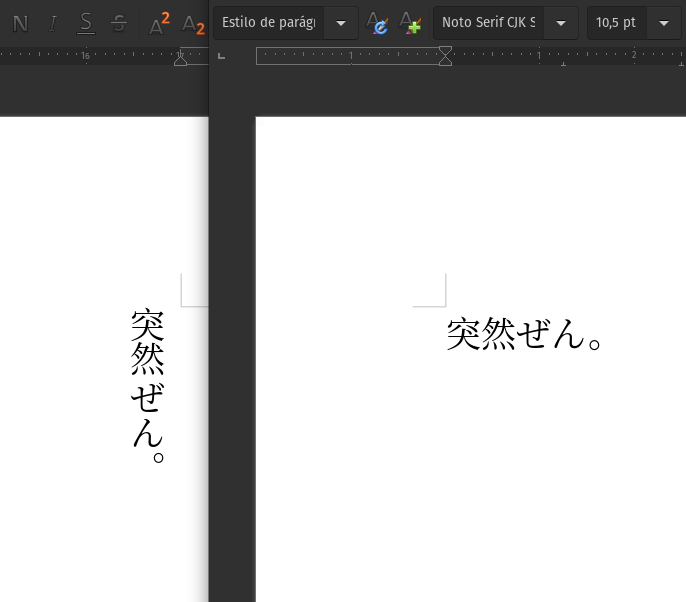Update the selected paragraph style icon
This screenshot has width=686, height=602.
[x=378, y=23]
